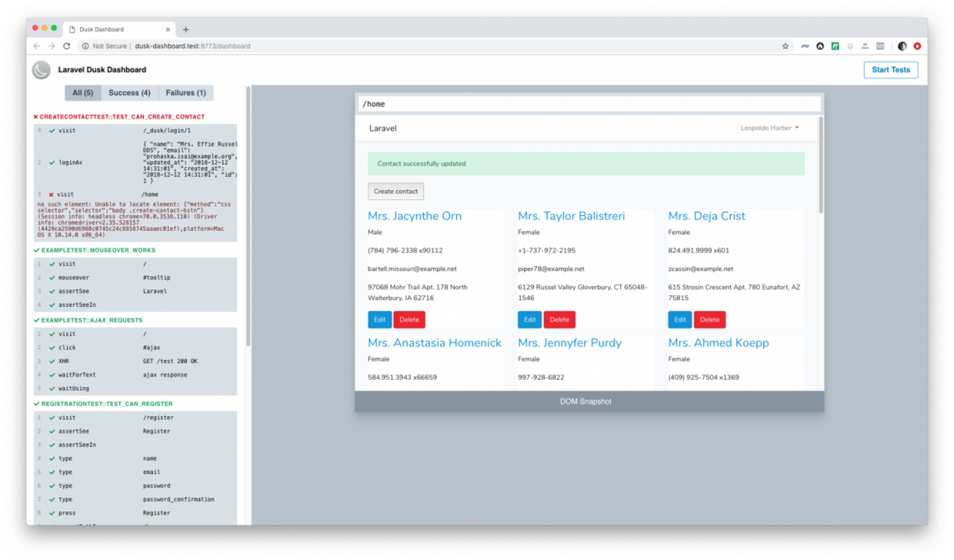Delete Mrs. Deja Crist contact
This screenshot has height=560, width=954.
(709, 320)
